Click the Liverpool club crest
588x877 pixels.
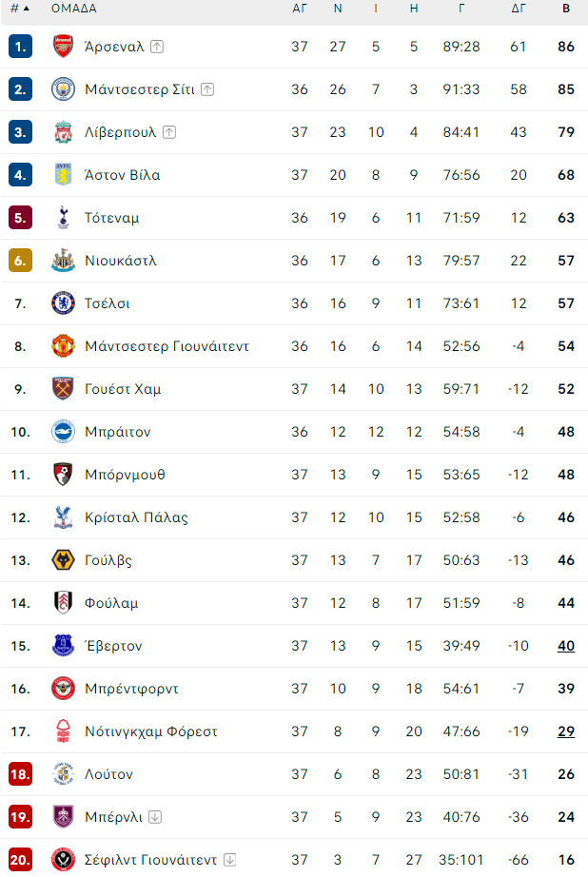63,132
